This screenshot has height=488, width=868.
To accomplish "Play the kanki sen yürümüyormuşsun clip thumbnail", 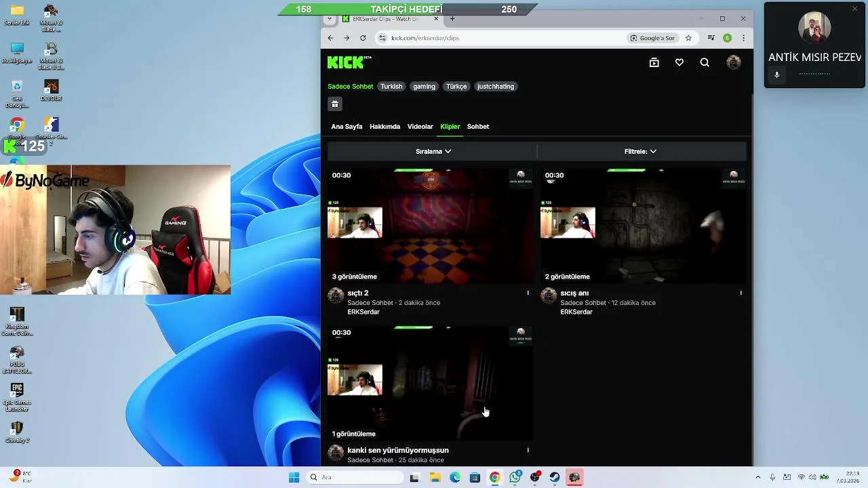I will (430, 384).
